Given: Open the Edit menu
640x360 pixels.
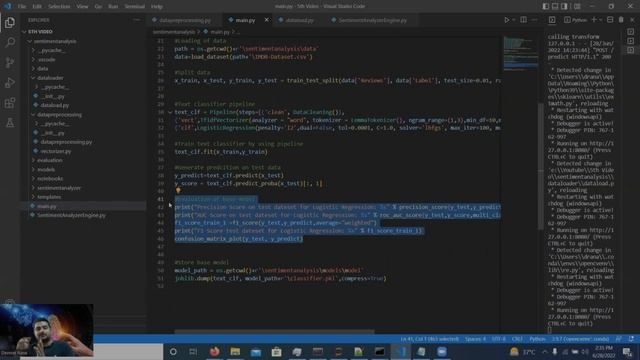Looking at the screenshot, I should pyautogui.click(x=37, y=7).
